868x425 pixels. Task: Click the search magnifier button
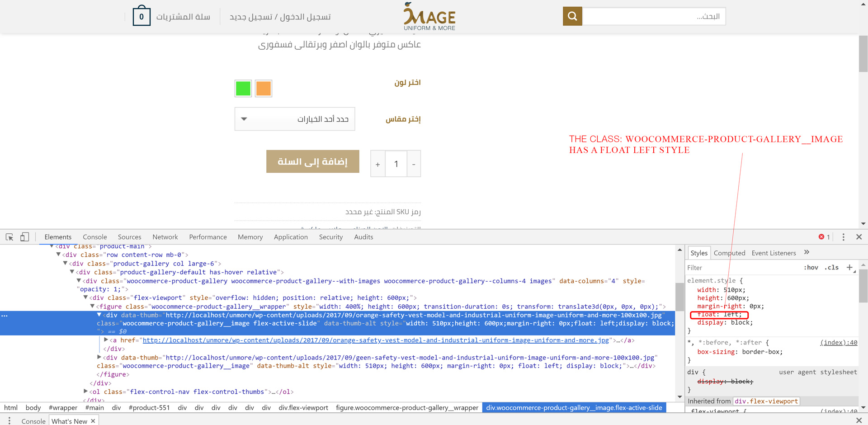[572, 16]
